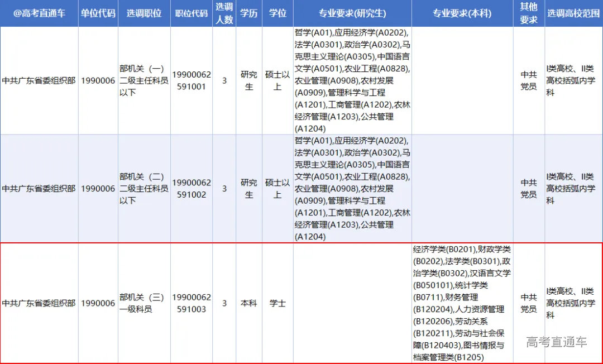Click the 部机关（二）二级主任科员以下 position cell
Viewport: 603px width, 364px height.
click(x=143, y=189)
